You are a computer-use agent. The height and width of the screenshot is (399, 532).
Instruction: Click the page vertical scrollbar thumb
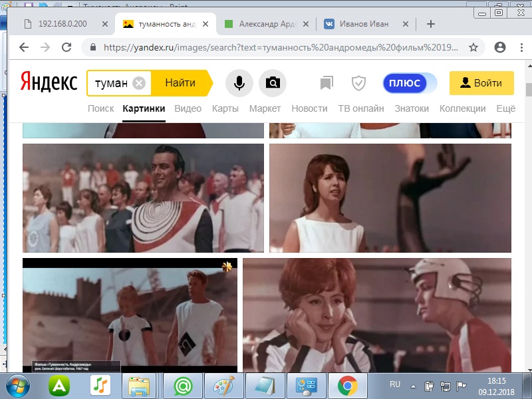coord(529,90)
